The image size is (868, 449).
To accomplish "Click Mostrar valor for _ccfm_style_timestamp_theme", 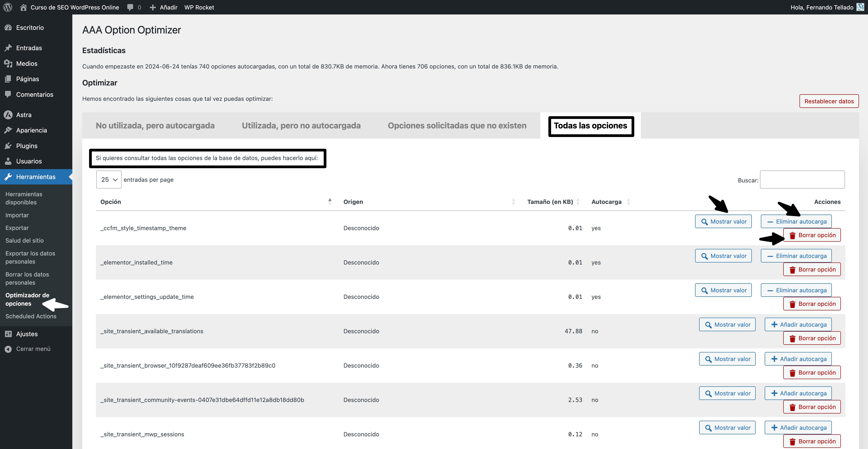I will (723, 222).
